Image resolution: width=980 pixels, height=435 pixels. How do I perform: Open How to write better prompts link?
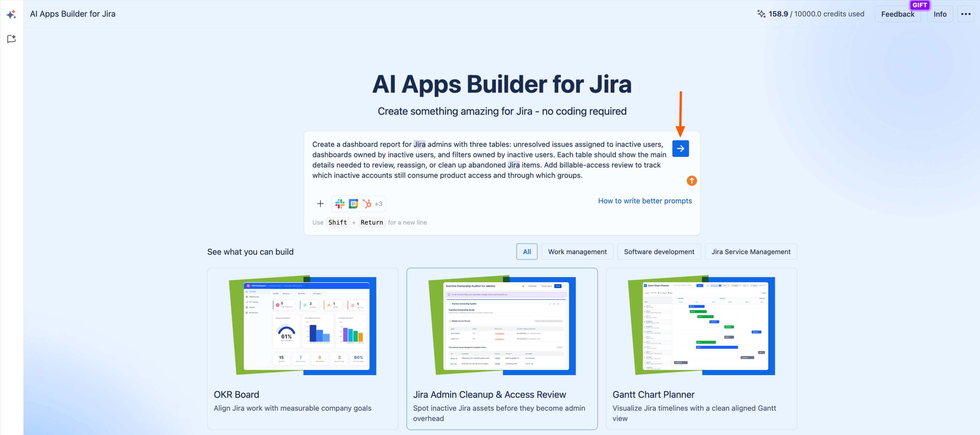click(644, 201)
